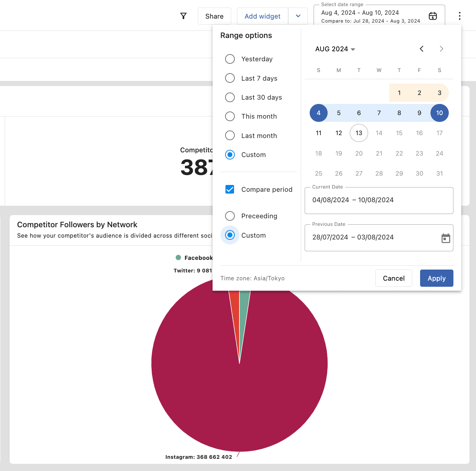Choose the Preceeding compare option

tap(230, 216)
